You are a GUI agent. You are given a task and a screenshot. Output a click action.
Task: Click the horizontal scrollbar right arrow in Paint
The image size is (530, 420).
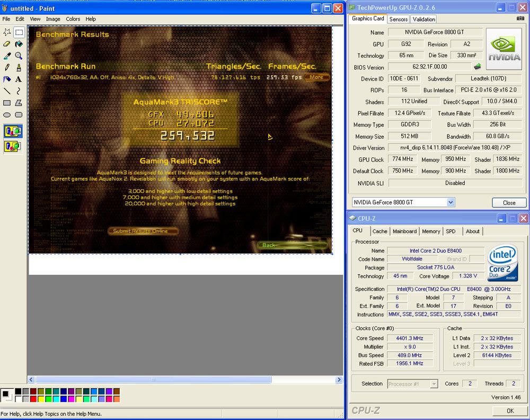point(339,380)
